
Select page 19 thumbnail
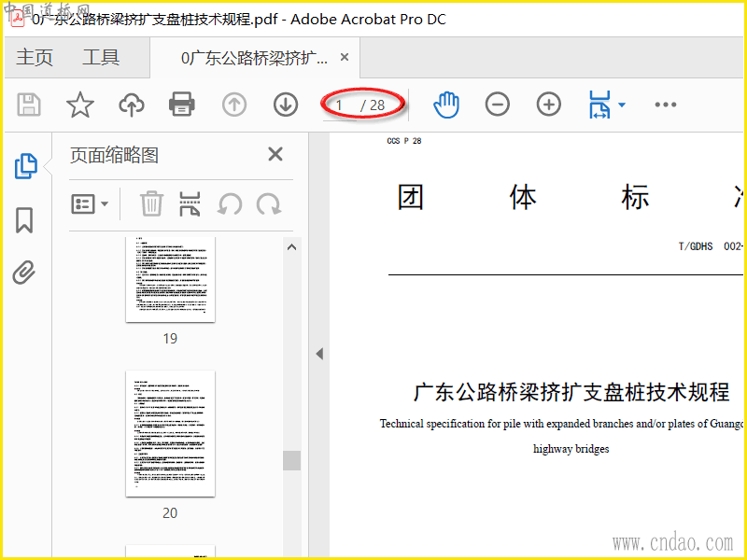coord(171,279)
